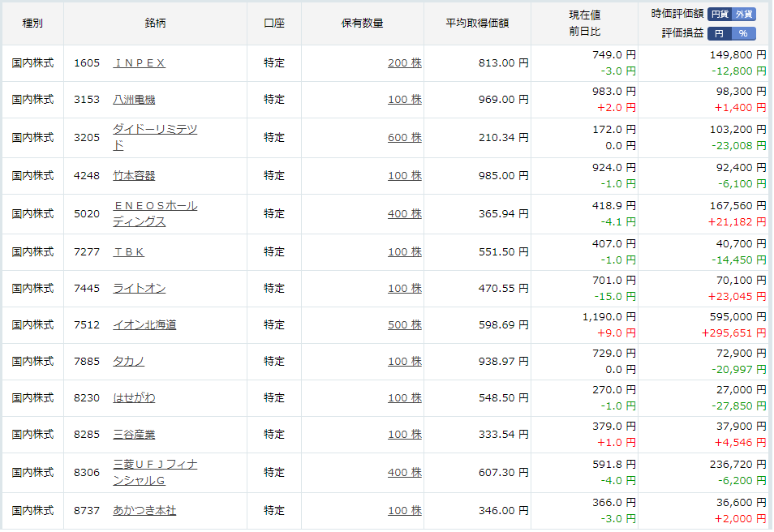
Task: Select the 平均取得価額 column header
Action: coord(477,24)
